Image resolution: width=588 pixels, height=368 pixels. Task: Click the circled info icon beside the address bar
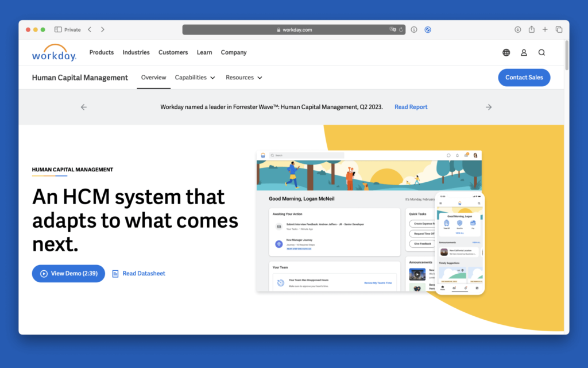[x=414, y=30]
